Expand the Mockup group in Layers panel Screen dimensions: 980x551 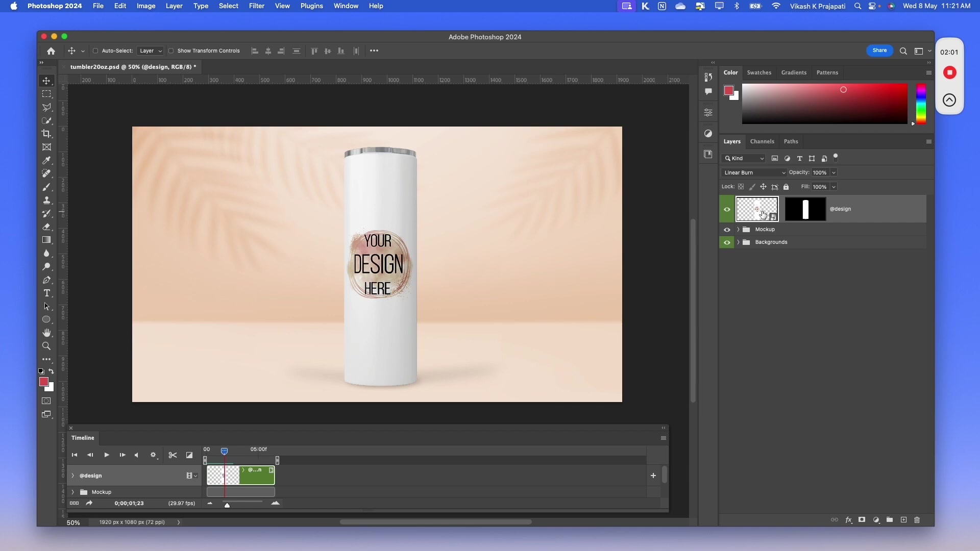739,230
